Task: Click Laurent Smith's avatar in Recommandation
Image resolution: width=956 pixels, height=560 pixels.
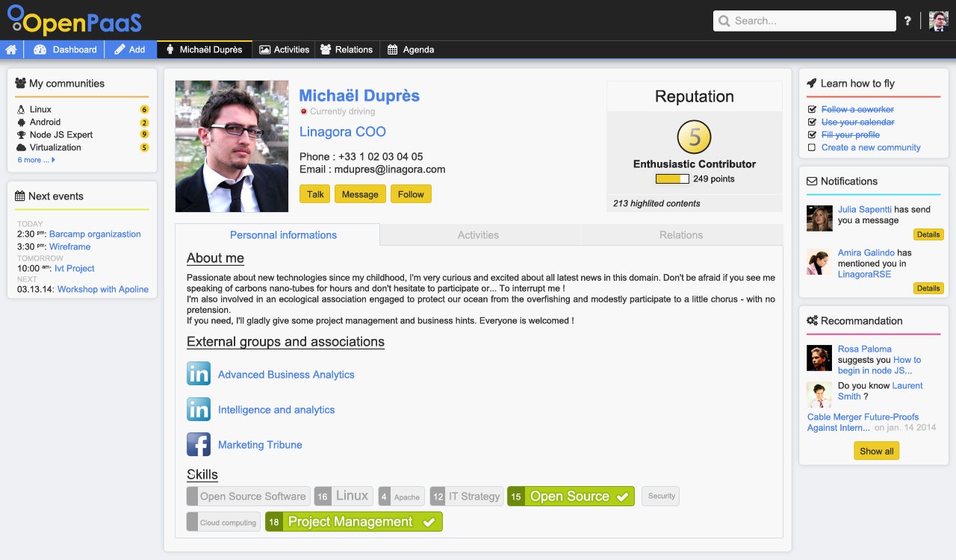Action: pyautogui.click(x=819, y=394)
